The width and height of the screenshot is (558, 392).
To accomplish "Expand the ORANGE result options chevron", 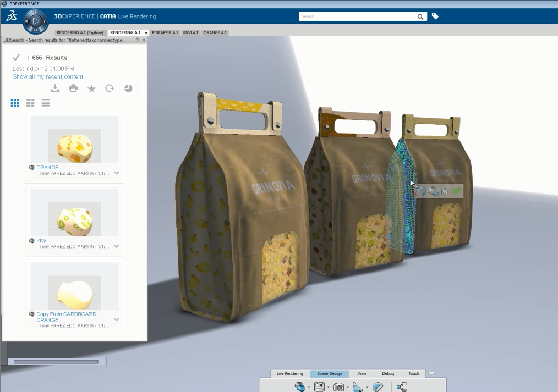I will click(x=117, y=173).
